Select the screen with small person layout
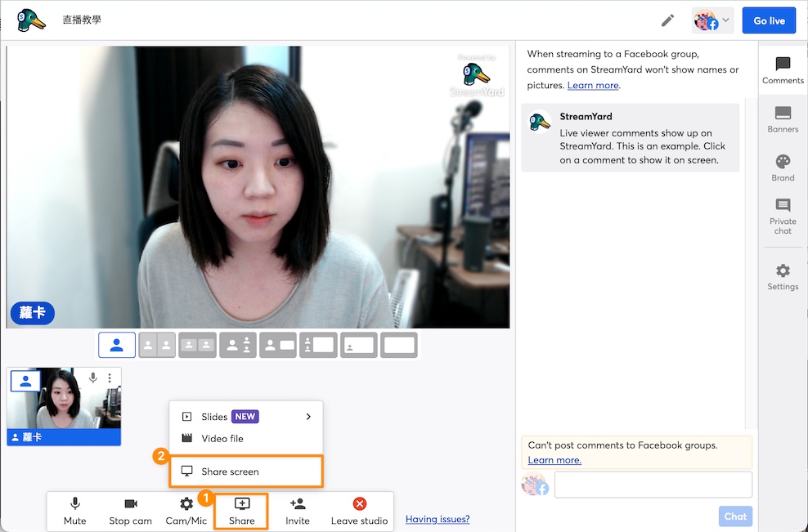This screenshot has width=808, height=532. click(359, 345)
